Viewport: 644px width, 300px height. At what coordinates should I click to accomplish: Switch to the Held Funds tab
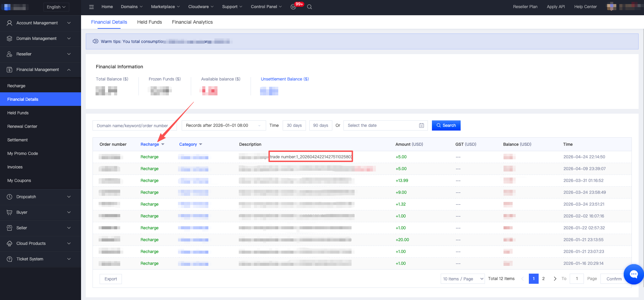[x=149, y=22]
